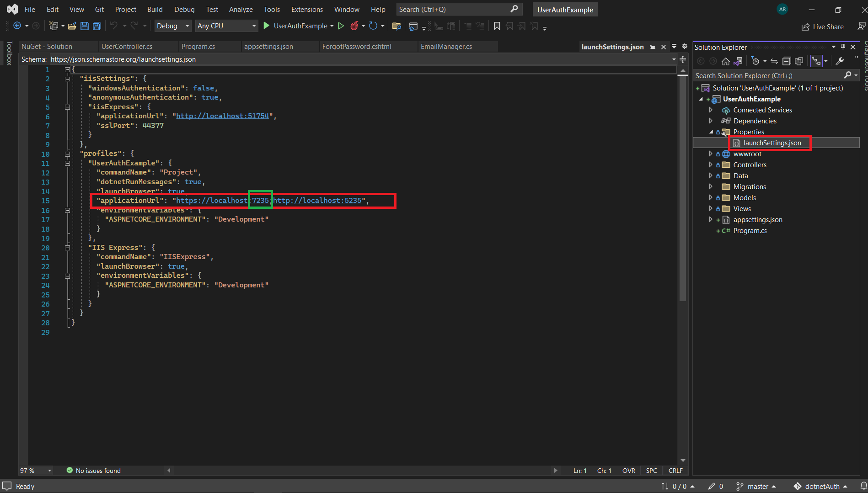The width and height of the screenshot is (868, 493).
Task: Open the Any CPU platform dropdown
Action: (226, 26)
